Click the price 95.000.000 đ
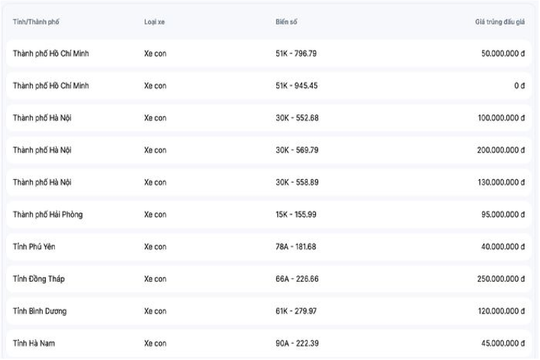540x360 pixels. 503,215
